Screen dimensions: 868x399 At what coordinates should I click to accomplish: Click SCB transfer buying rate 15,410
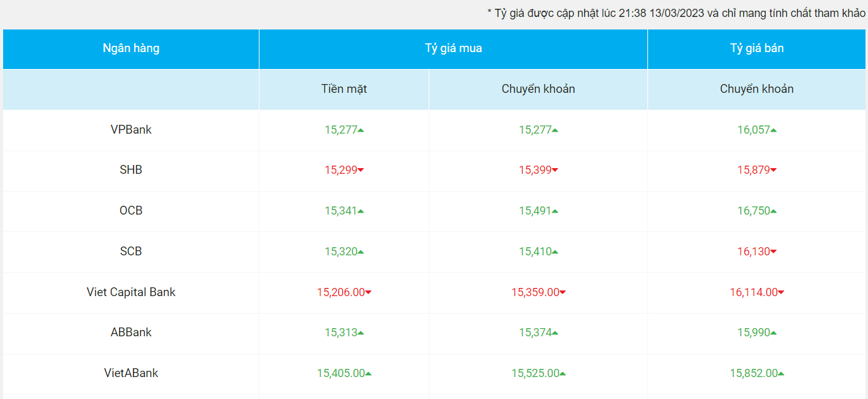click(535, 252)
